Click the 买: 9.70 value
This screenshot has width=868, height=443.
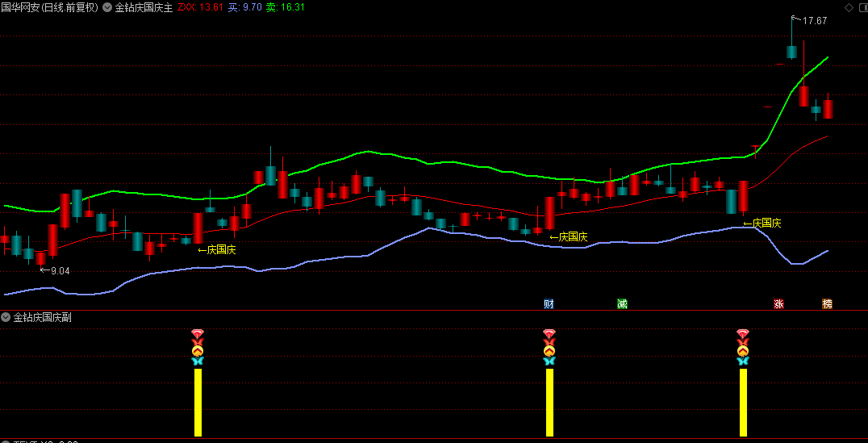[244, 8]
